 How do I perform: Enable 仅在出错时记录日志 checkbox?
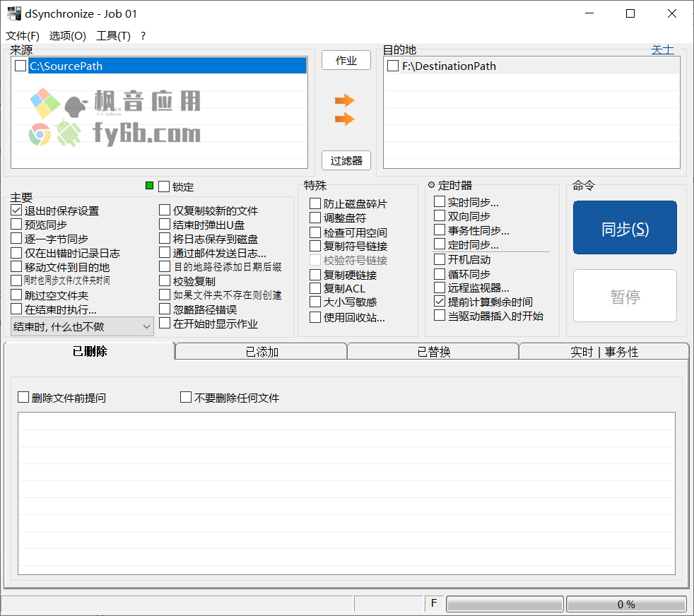[16, 253]
